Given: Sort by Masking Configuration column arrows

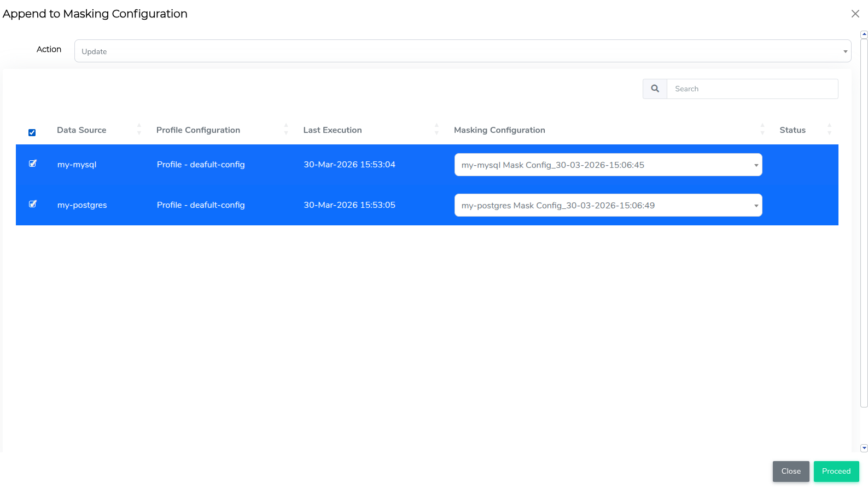Looking at the screenshot, I should [762, 130].
